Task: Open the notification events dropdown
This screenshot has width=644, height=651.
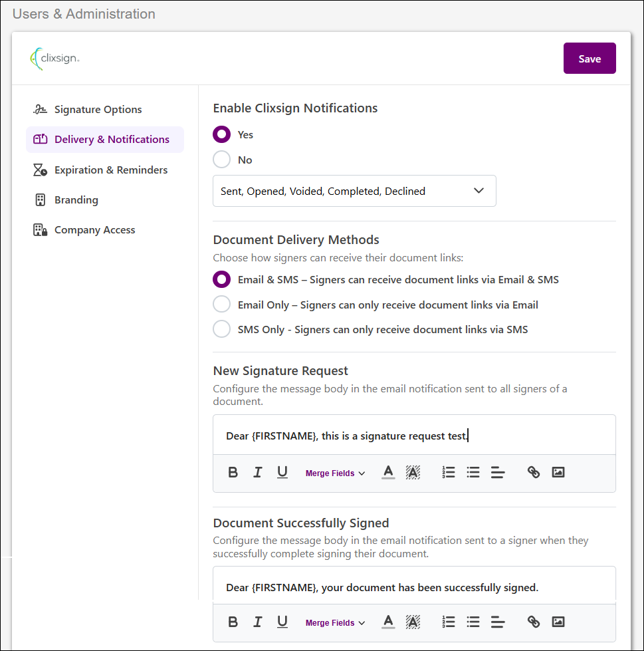Action: tap(354, 191)
